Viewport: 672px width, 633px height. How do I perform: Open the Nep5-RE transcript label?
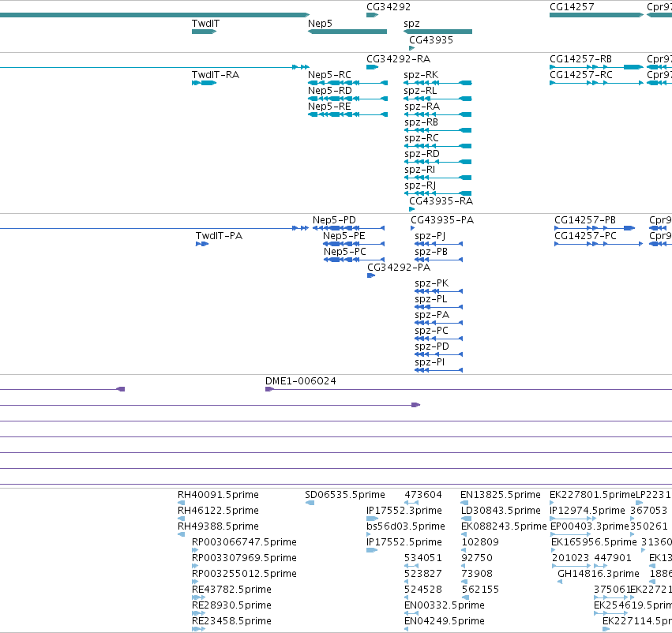(329, 107)
